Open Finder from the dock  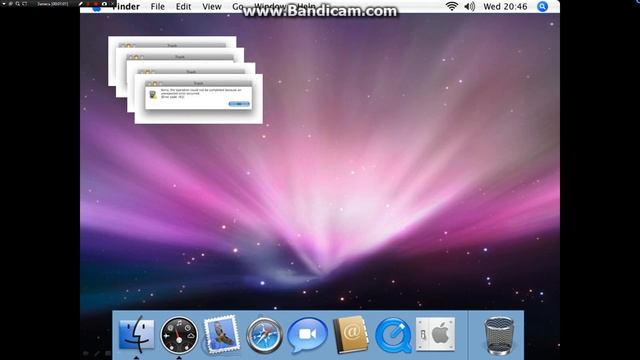coord(137,335)
